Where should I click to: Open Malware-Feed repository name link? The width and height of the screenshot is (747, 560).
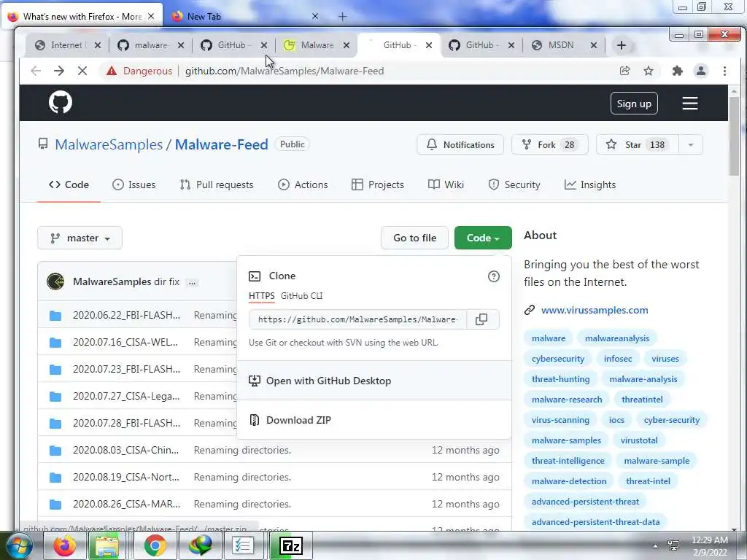click(222, 144)
